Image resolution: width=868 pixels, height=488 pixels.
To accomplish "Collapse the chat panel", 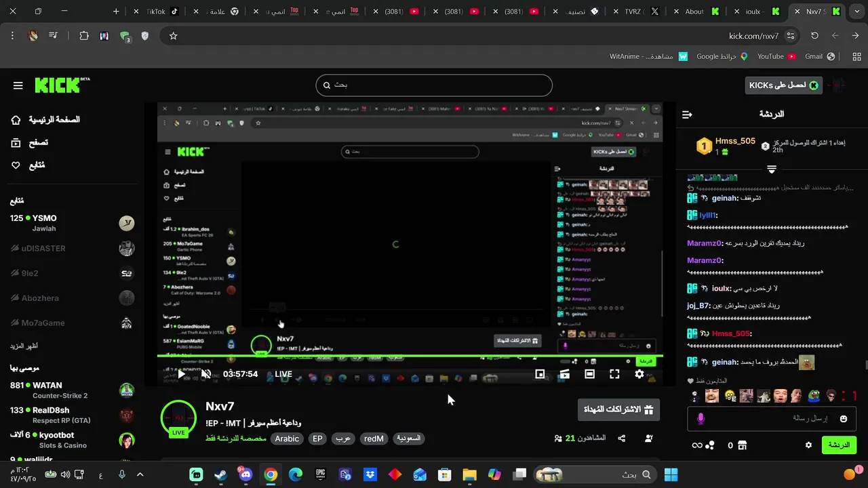I will pyautogui.click(x=687, y=115).
